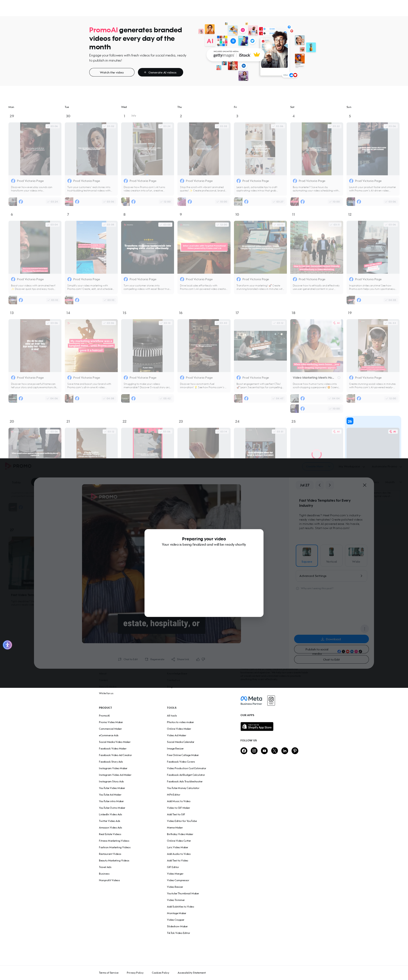Viewport: 408px width, 980px height.
Task: Click the thumbs down icon below the video
Action: [x=203, y=659]
